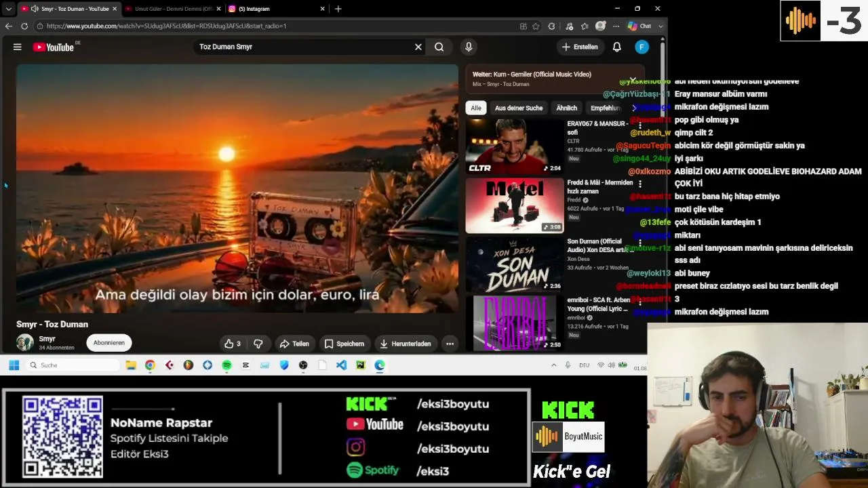Switch to the Umut Güler tab
868x488 pixels.
click(173, 9)
